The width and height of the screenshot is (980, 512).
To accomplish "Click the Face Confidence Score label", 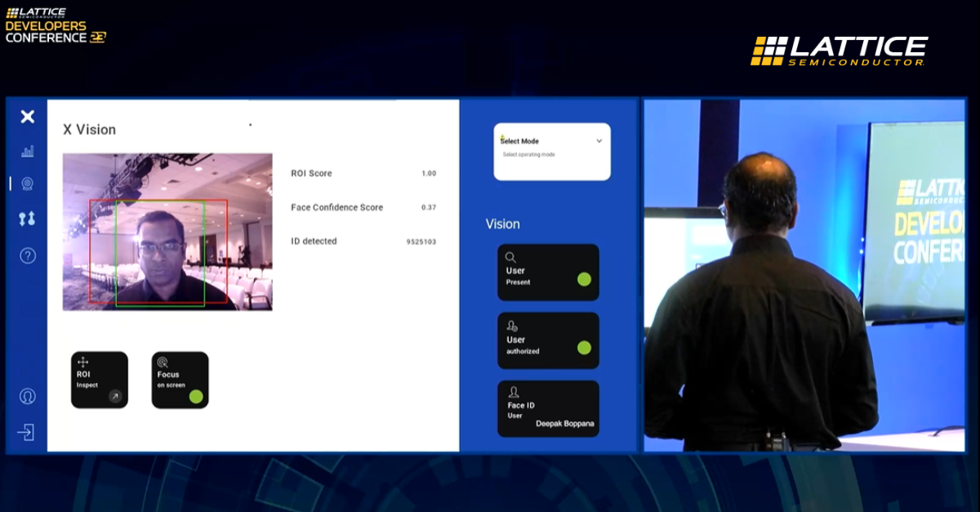I will (336, 207).
